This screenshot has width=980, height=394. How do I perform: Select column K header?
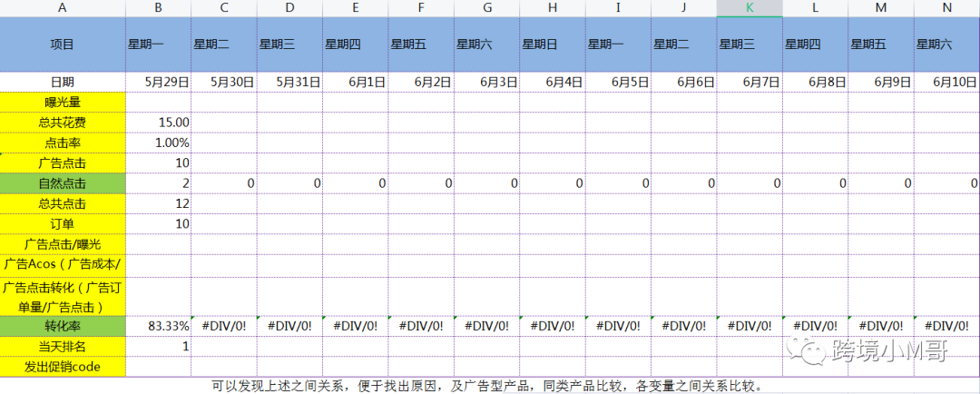[x=750, y=7]
